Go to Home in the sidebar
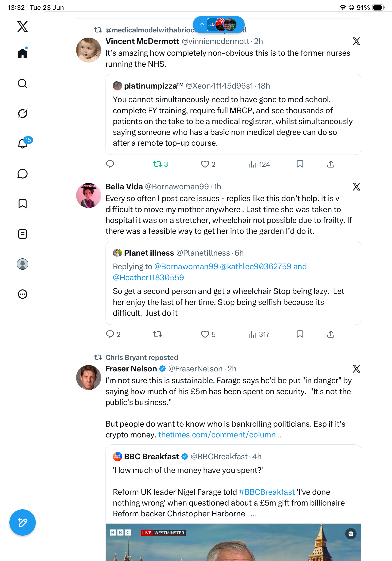Viewport: 392px width, 561px height. tap(23, 53)
